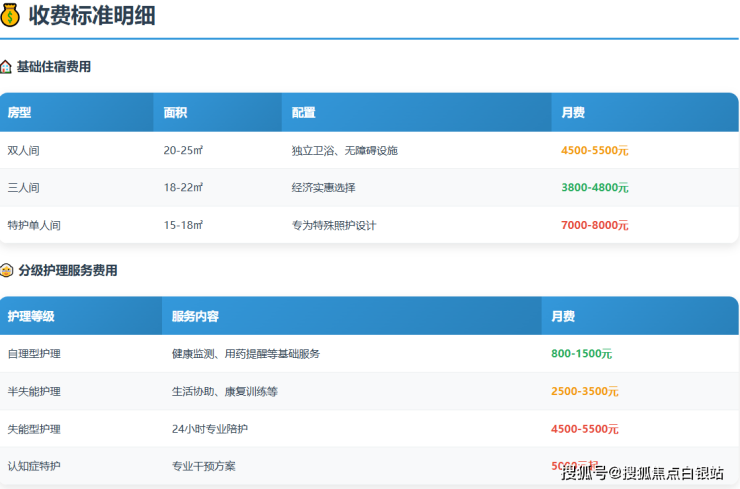This screenshot has width=740, height=489.
Task: Click the 护理等级 column header
Action: 31,316
